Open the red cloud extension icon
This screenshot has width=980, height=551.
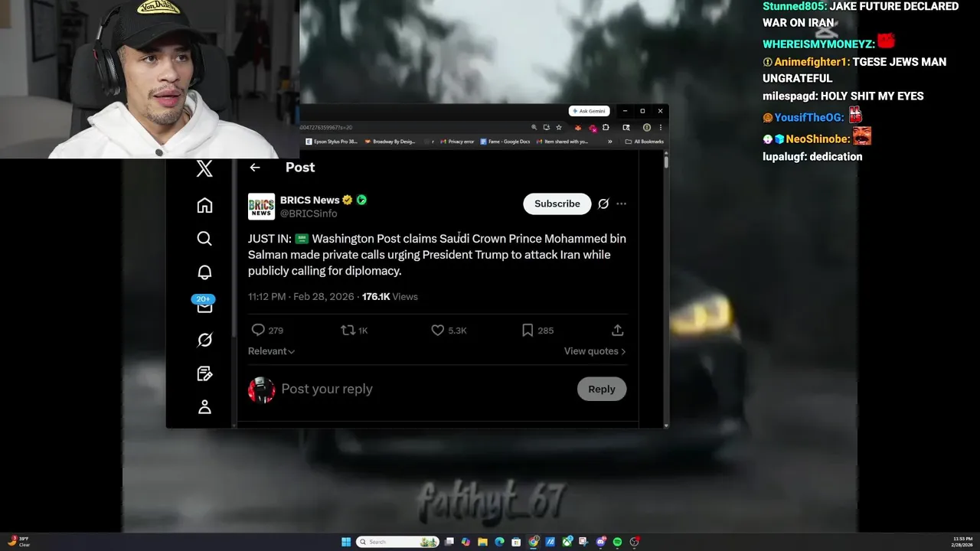coord(593,128)
